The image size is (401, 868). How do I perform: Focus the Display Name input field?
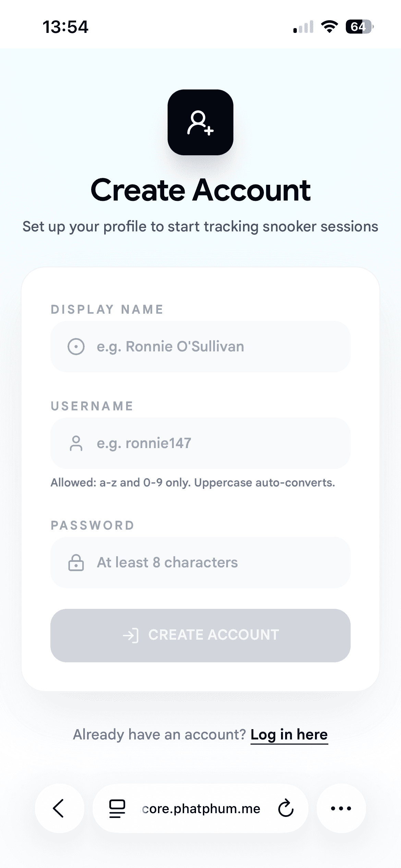click(219, 347)
